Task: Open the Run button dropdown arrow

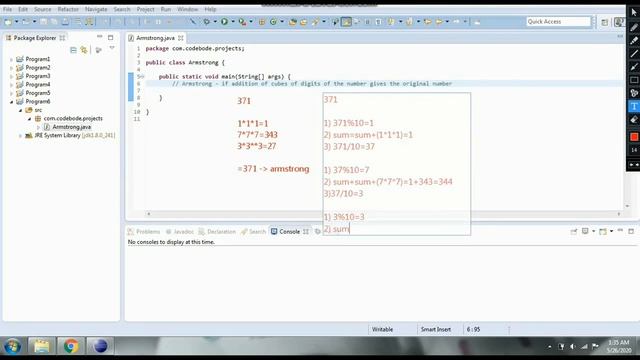Action: pos(233,22)
